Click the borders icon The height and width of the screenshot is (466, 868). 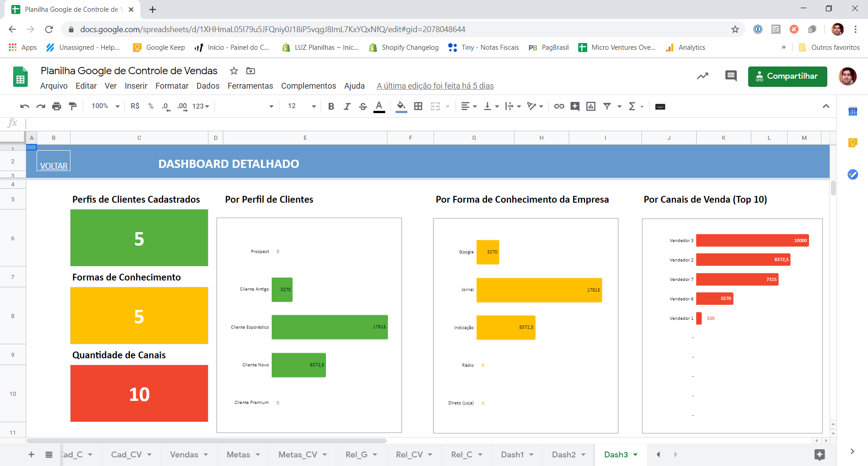[418, 106]
